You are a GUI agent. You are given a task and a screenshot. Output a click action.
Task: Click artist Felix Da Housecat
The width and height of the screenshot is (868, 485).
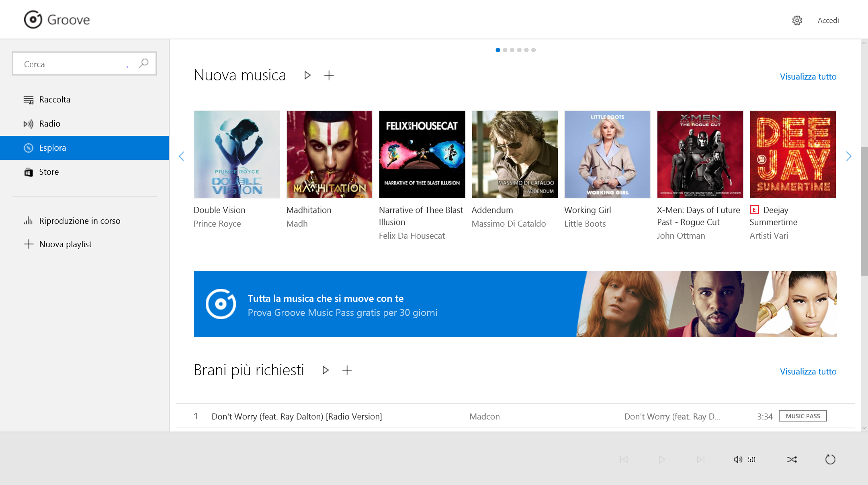(x=412, y=236)
